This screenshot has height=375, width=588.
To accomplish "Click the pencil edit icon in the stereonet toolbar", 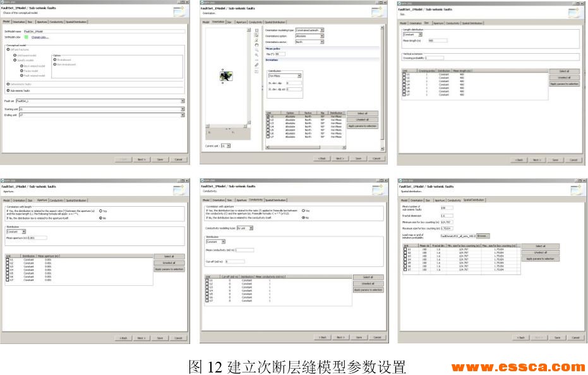I will point(256,65).
